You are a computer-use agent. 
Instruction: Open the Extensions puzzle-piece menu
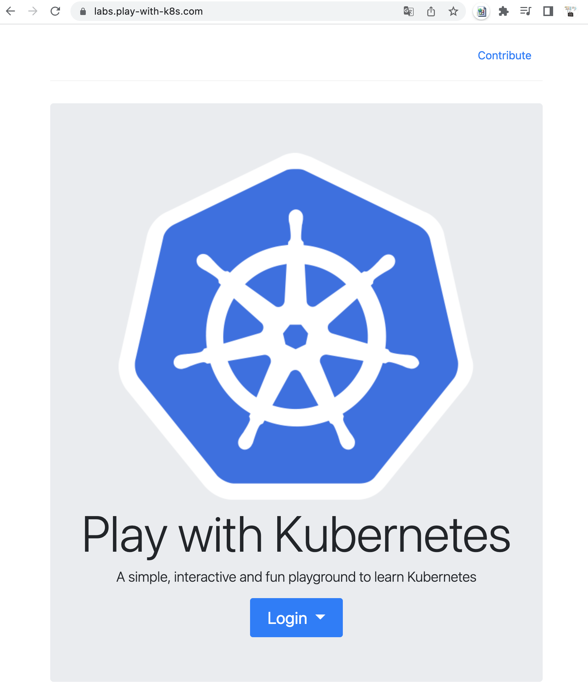504,12
